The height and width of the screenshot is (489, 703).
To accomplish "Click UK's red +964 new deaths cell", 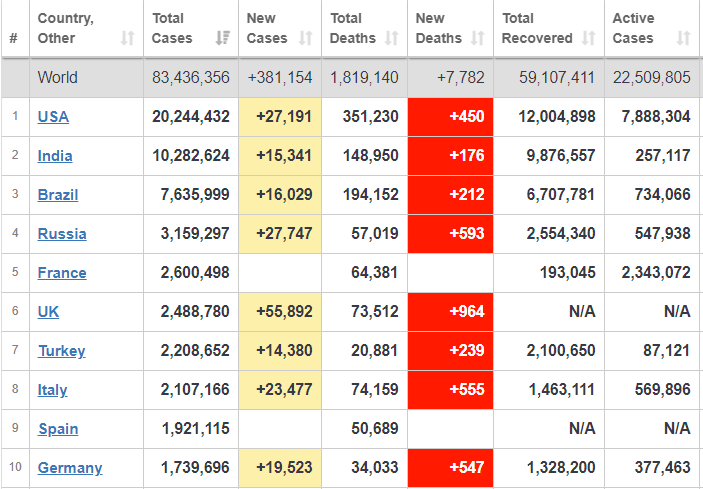I will (450, 312).
